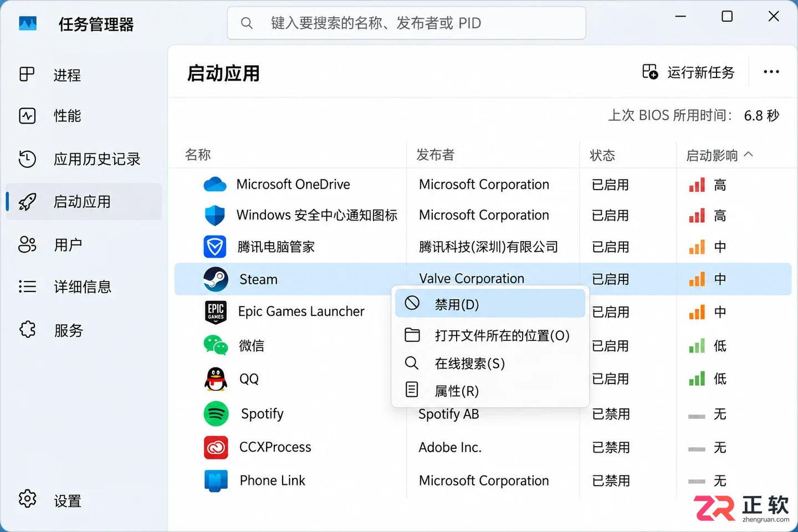Image resolution: width=798 pixels, height=532 pixels.
Task: Open the Performance (性能) tab
Action: pos(84,116)
